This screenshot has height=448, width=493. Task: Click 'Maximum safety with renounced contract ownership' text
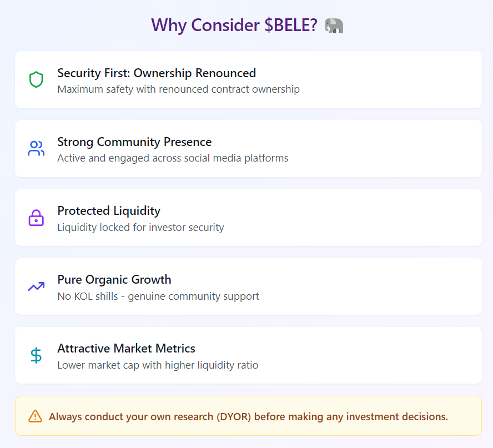[178, 89]
